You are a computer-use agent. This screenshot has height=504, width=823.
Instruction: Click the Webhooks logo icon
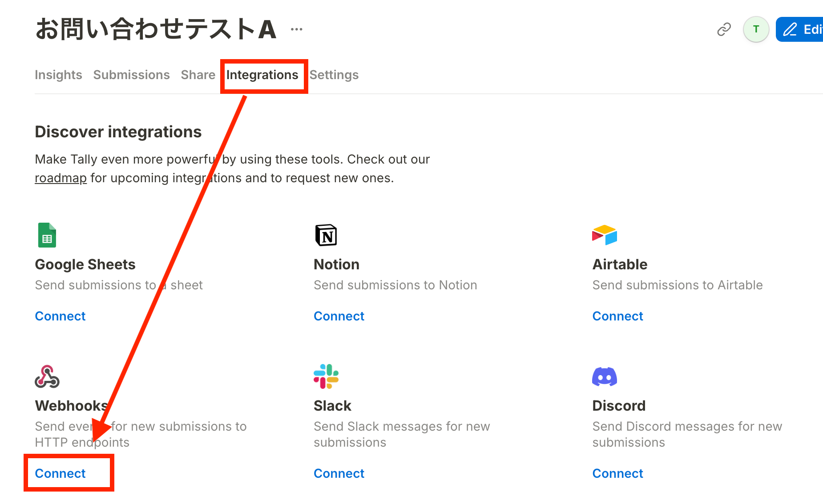click(x=47, y=376)
